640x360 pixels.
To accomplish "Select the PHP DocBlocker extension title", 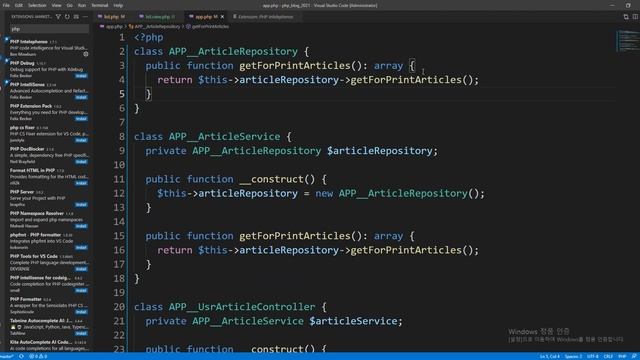I will click(27, 149).
